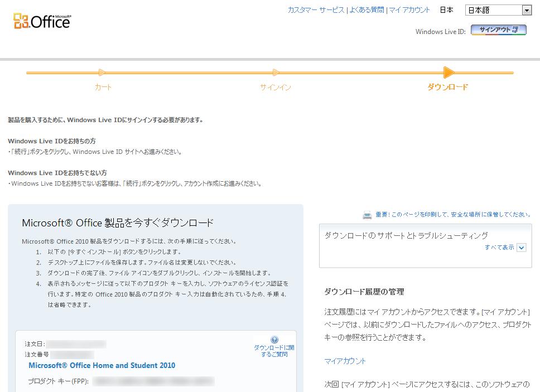Click the 日本 country text
This screenshot has width=540, height=392.
click(x=447, y=10)
